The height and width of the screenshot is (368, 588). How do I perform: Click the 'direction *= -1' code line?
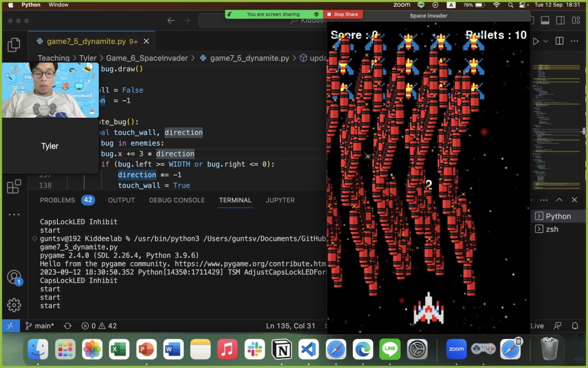[x=150, y=175]
